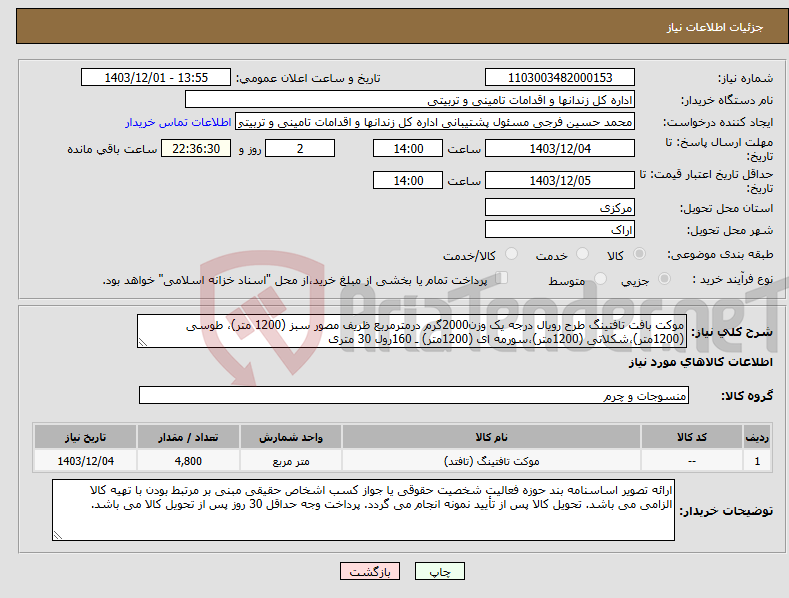
Task: Click the response deadline time 14:00 field
Action: click(408, 148)
